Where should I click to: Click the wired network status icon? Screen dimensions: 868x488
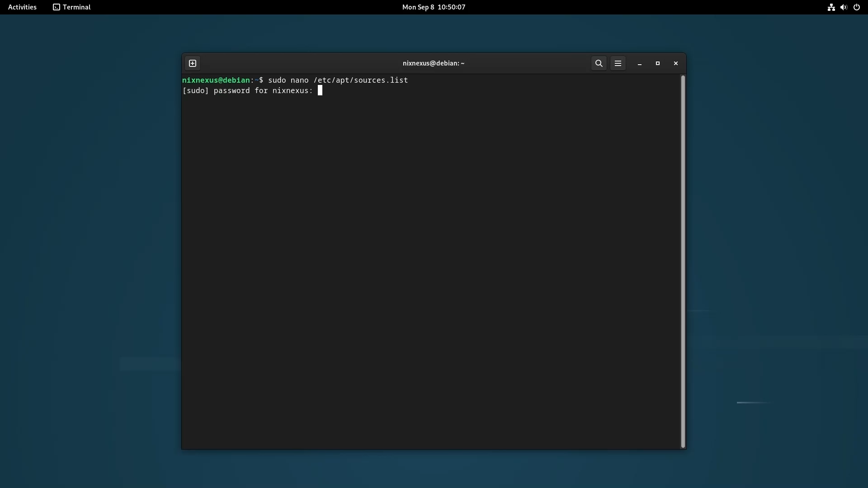(x=831, y=7)
